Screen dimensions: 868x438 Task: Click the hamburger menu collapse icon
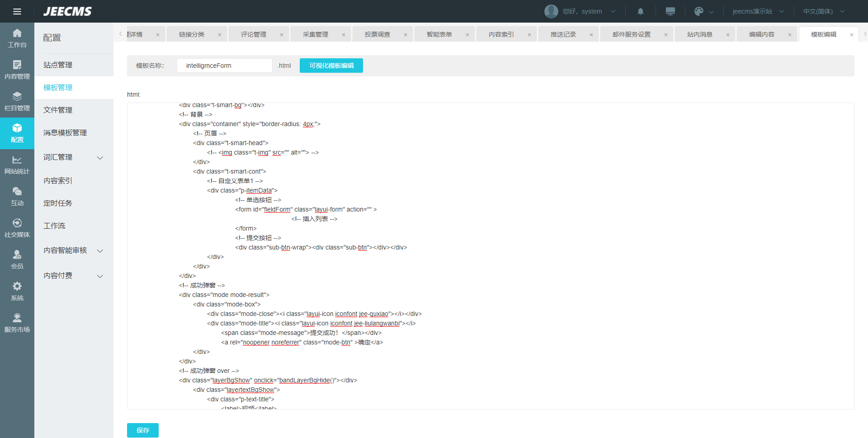(17, 11)
